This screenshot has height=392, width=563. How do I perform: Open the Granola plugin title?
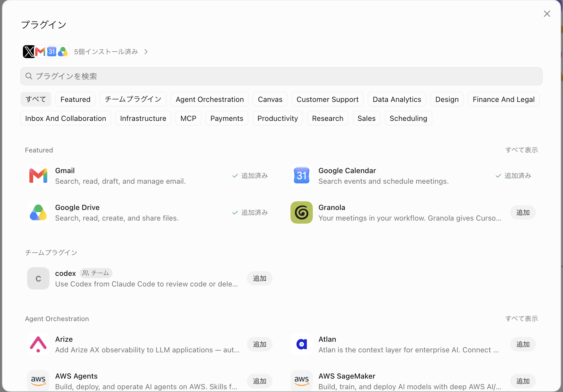(332, 207)
